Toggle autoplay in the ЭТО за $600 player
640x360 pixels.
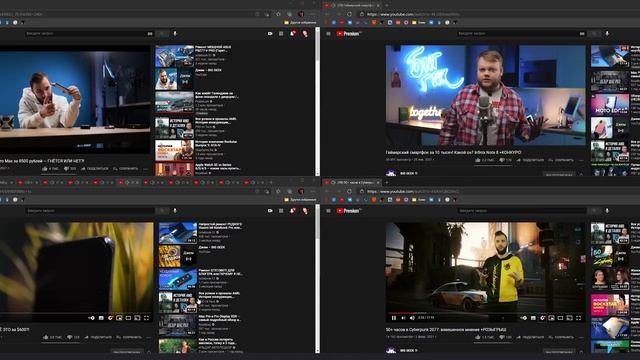pos(91,318)
